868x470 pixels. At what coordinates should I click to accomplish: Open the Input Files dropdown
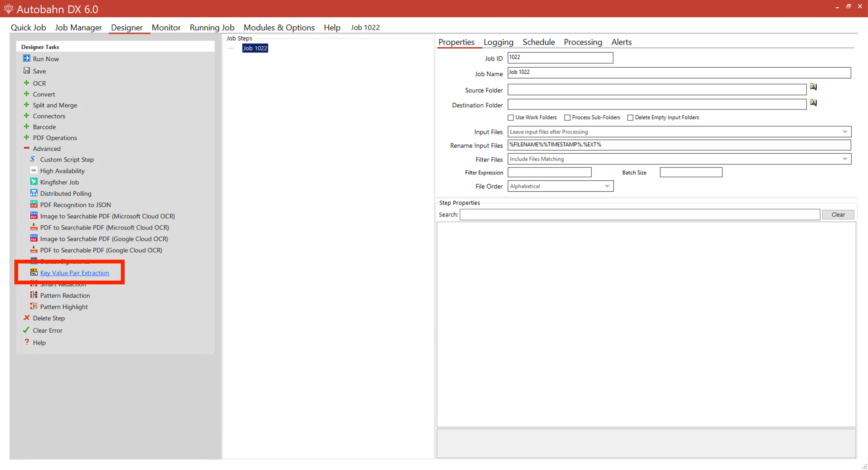679,132
